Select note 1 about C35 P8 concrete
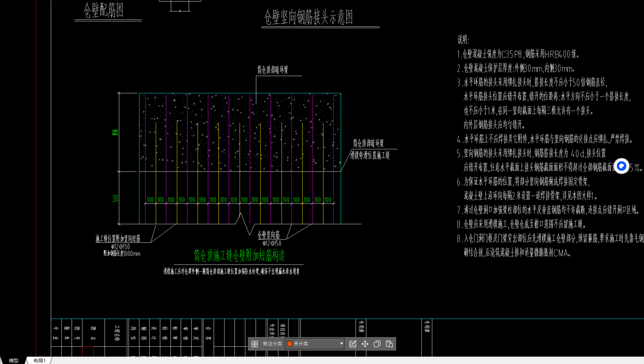This screenshot has height=364, width=644. [x=518, y=54]
